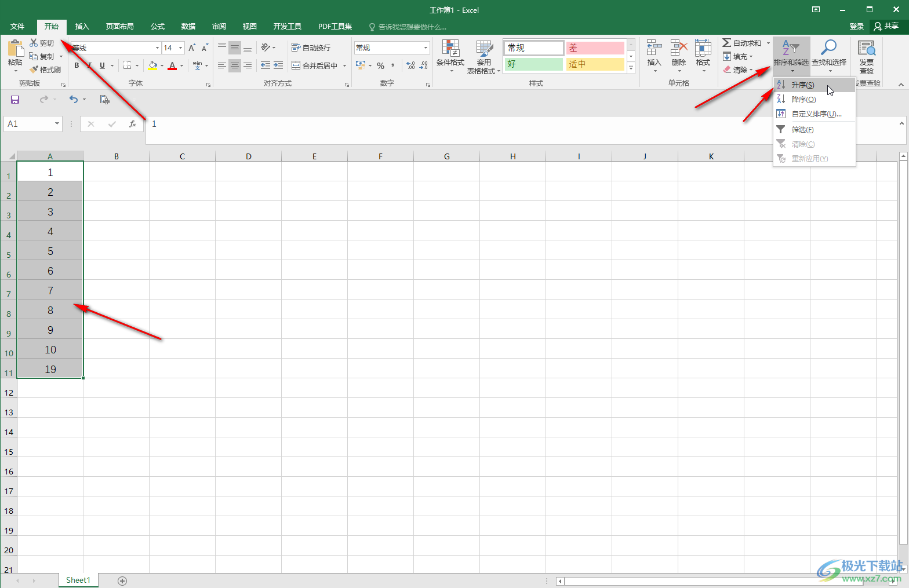Viewport: 909px width, 588px height.
Task: Toggle italic formatting
Action: [x=89, y=65]
